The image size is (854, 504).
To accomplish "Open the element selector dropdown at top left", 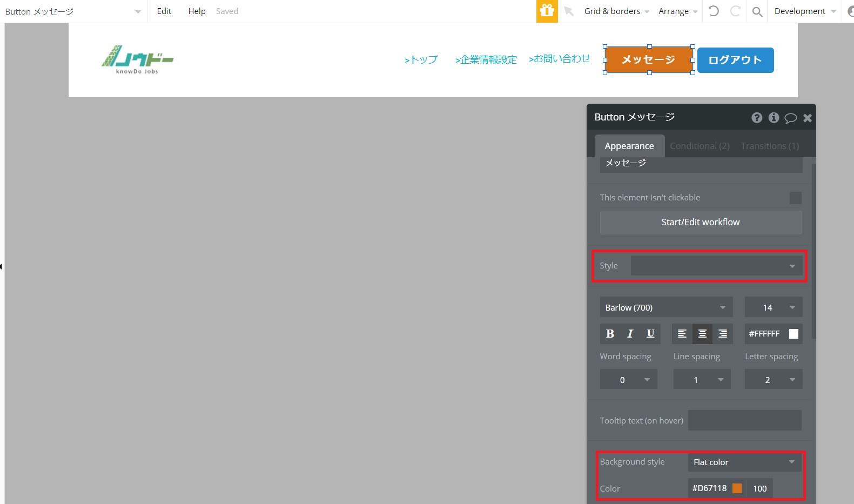I will (x=73, y=11).
